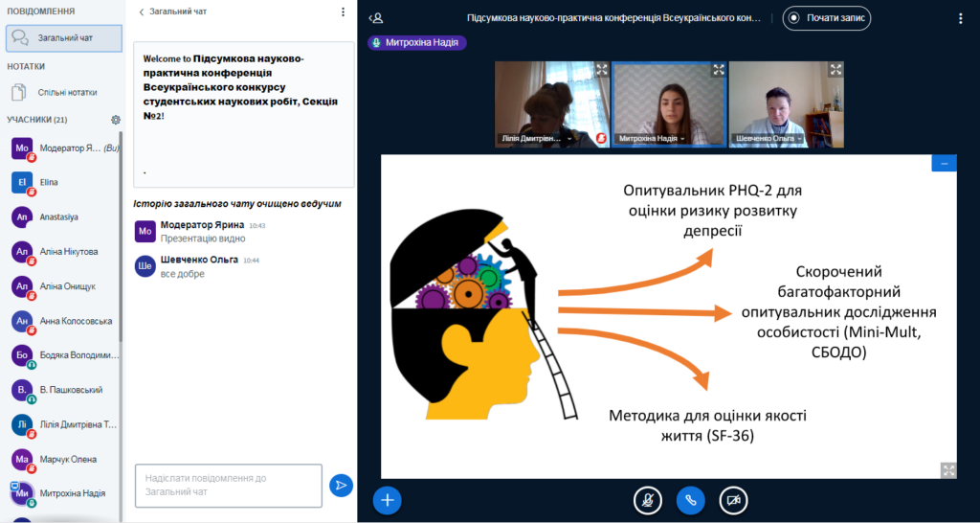Toggle the webcam sharing button
This screenshot has width=980, height=523.
[x=733, y=500]
